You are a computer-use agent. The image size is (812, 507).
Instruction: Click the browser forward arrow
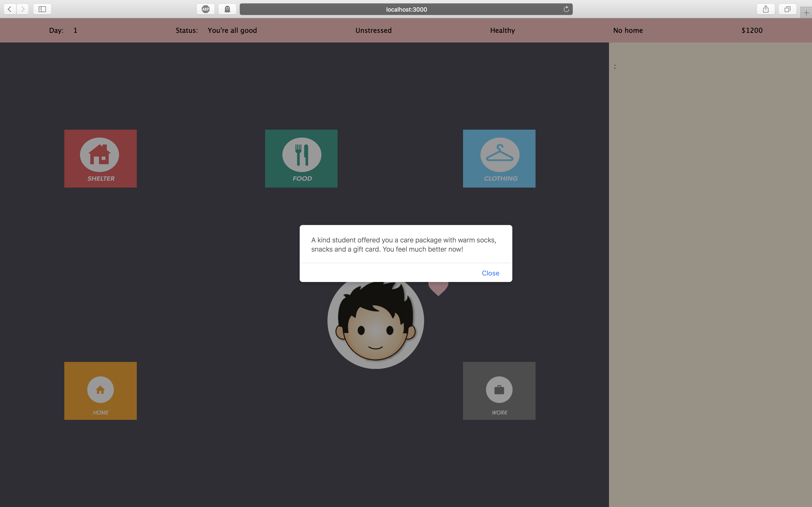[22, 9]
